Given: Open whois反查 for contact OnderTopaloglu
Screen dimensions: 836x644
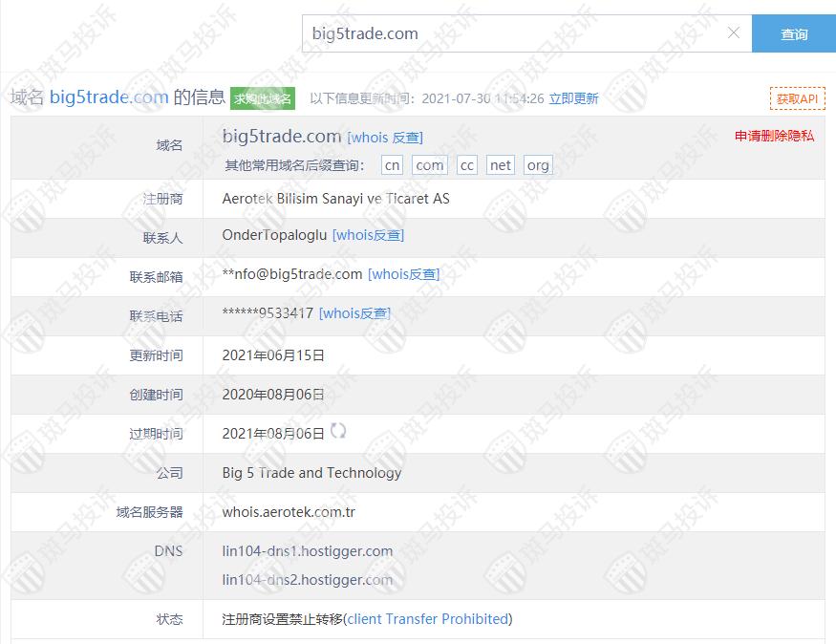Looking at the screenshot, I should 368,235.
